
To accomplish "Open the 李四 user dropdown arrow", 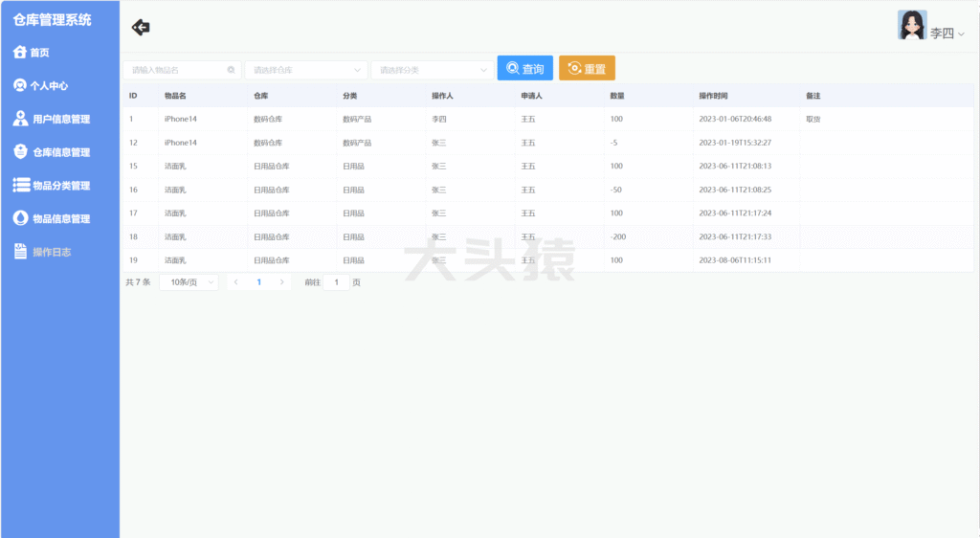I will (961, 34).
